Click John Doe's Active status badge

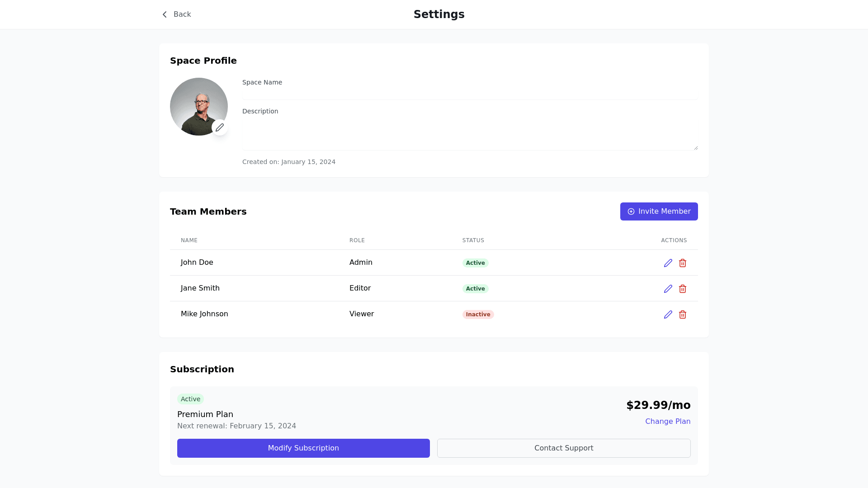pyautogui.click(x=475, y=263)
